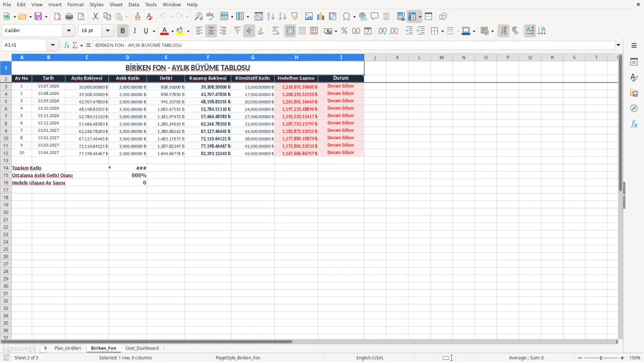Click the Insert Image icon
The height and width of the screenshot is (362, 644).
click(x=309, y=17)
